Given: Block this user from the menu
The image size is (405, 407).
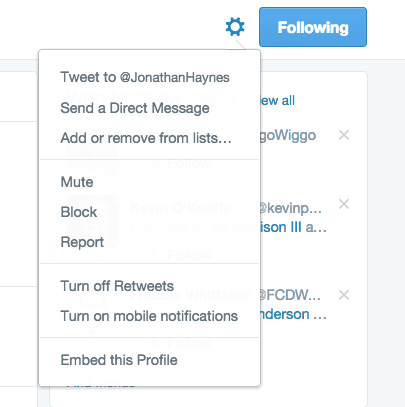Looking at the screenshot, I should coord(79,212).
